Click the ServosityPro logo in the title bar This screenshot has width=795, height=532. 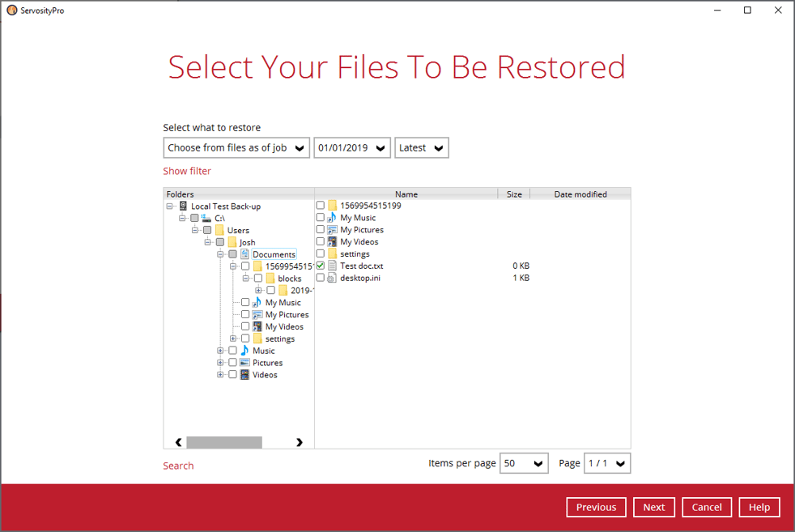(11, 10)
